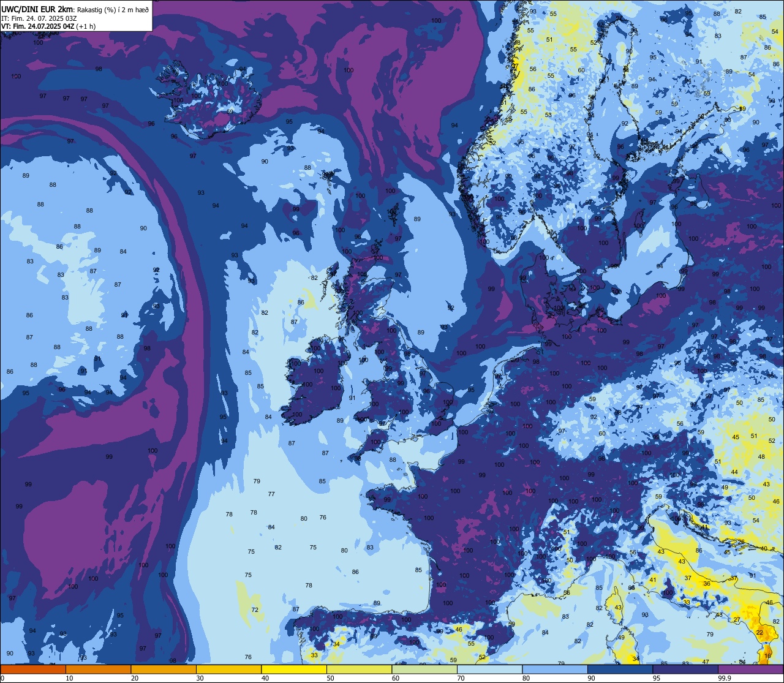The image size is (784, 683).
Task: Click the '16' humidity value on the map
Action: click(769, 655)
